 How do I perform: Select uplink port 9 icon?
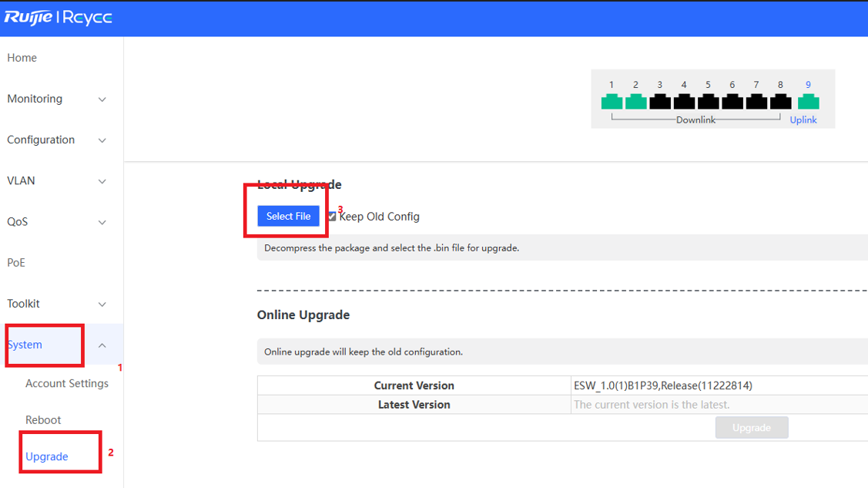[808, 101]
